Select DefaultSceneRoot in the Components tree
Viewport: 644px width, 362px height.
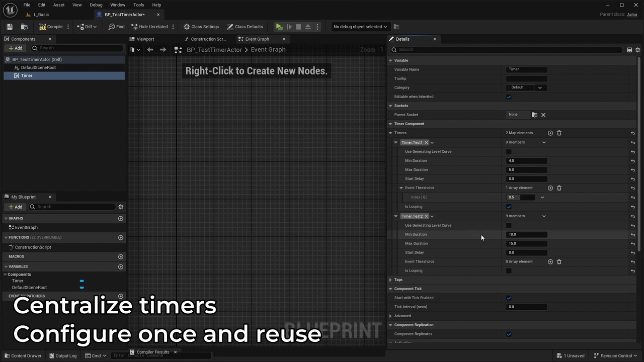click(x=38, y=67)
